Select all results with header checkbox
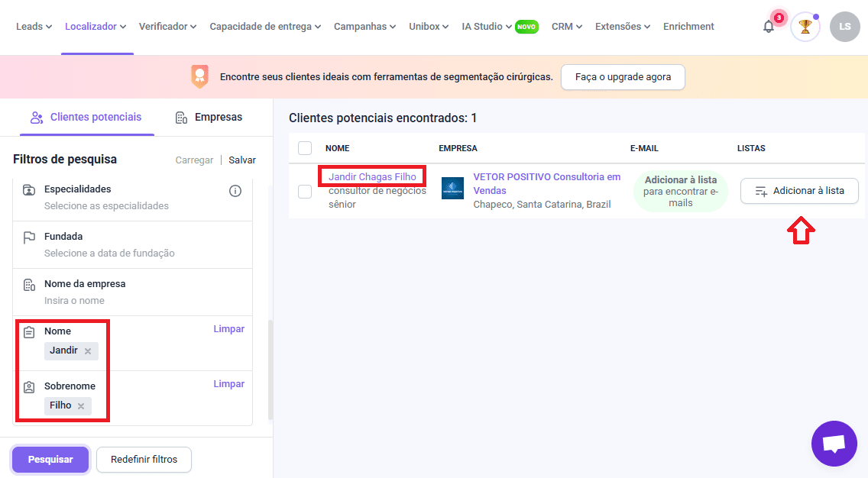 click(x=305, y=148)
